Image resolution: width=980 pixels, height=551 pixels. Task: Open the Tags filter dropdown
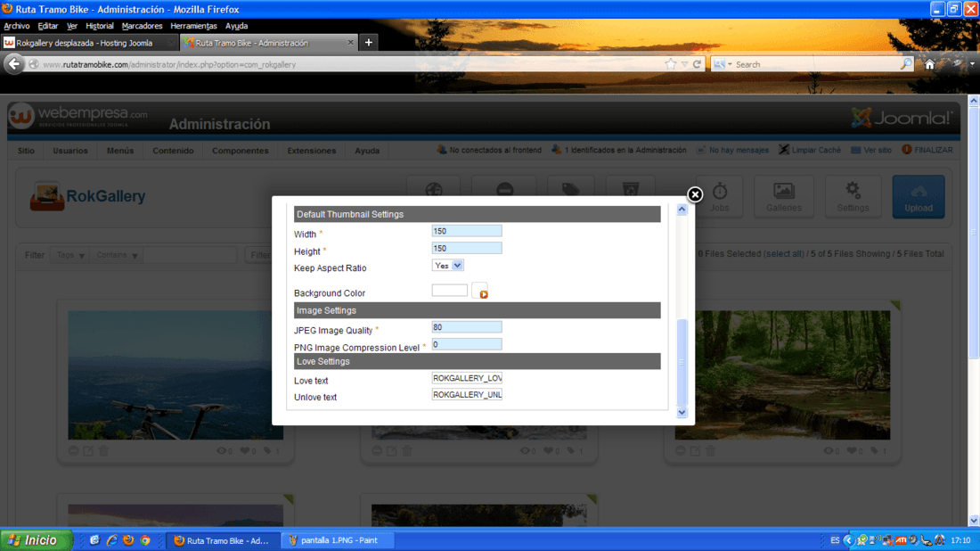[70, 255]
